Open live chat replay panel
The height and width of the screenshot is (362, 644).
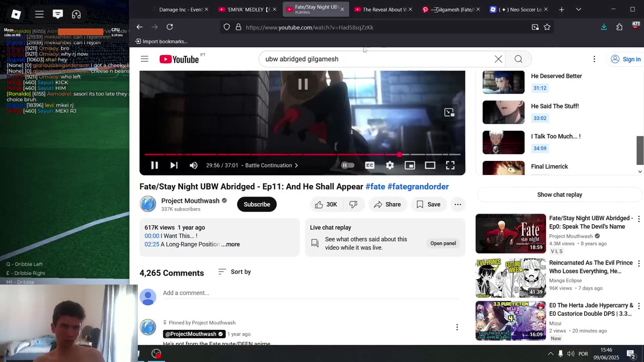pos(443,243)
